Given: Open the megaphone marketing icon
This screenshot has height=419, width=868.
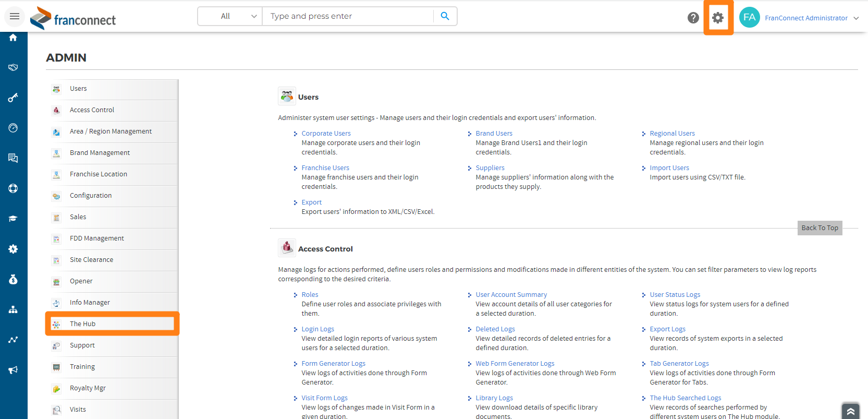Looking at the screenshot, I should click(13, 370).
